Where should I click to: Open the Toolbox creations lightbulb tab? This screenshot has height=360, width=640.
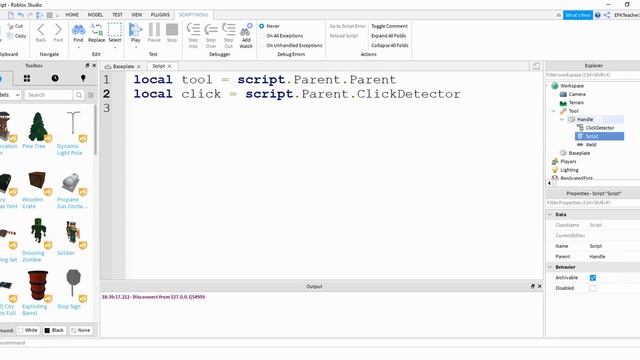coord(83,78)
